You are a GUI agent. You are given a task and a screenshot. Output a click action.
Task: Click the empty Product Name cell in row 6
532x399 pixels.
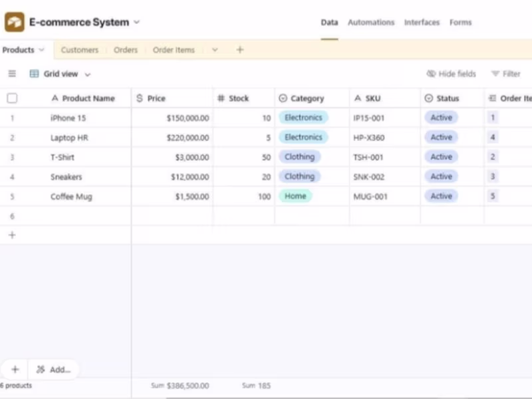point(88,216)
